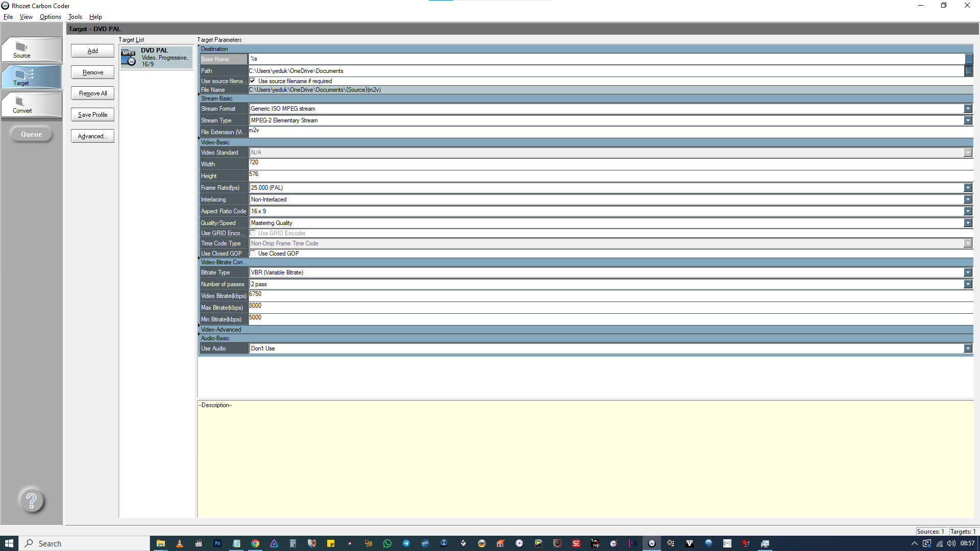Open the Help menu

click(95, 17)
